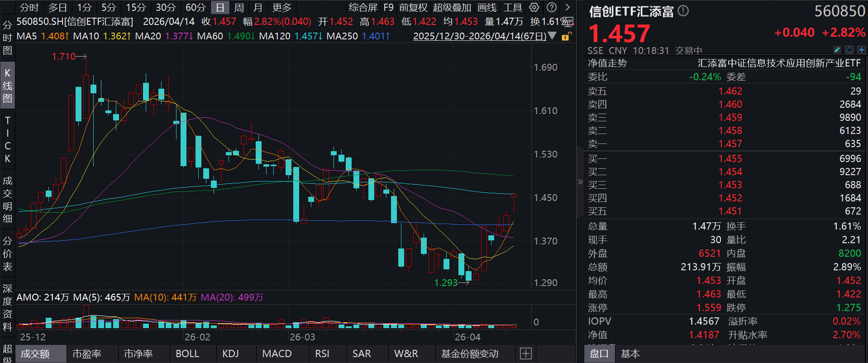Select the 基本 tab in quote panel
868x363 pixels.
click(x=630, y=353)
